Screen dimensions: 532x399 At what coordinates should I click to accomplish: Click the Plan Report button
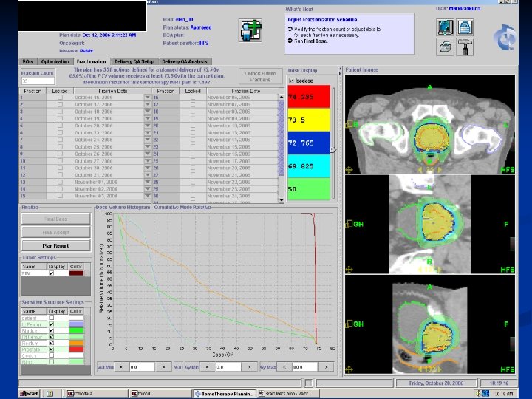pyautogui.click(x=56, y=245)
